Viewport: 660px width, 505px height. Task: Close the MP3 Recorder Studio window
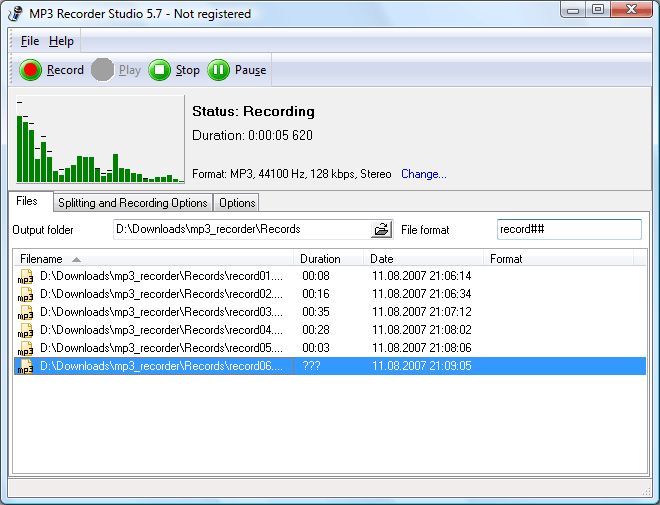pos(631,10)
